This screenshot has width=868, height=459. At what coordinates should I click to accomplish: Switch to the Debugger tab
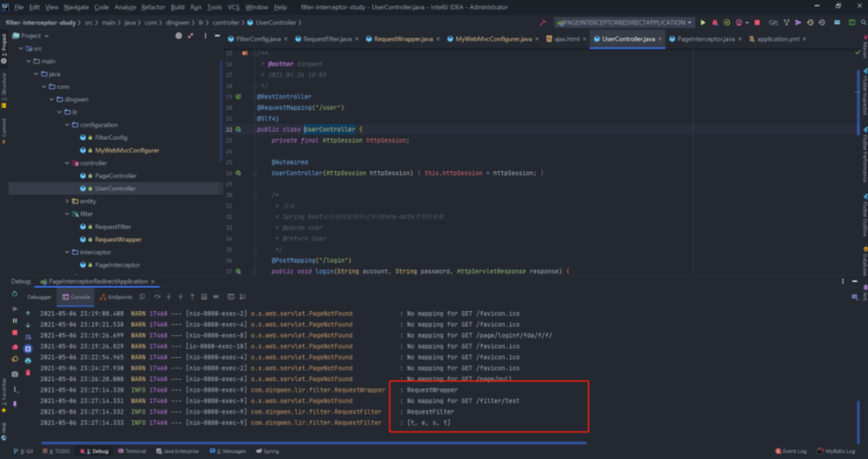[39, 297]
